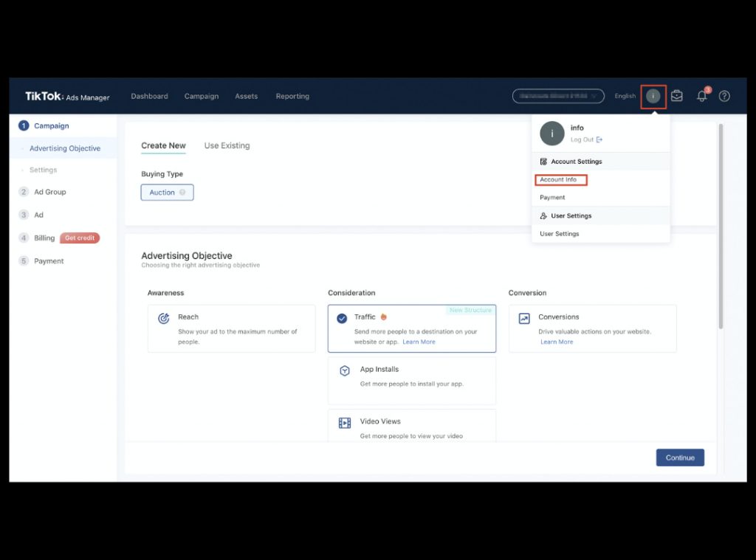
Task: Click step 2 Ad Group number icon
Action: [24, 192]
